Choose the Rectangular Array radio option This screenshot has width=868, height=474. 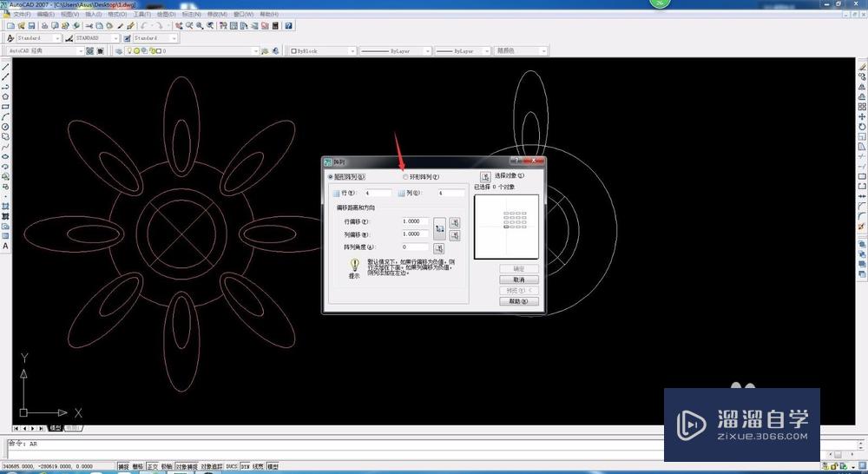click(331, 177)
